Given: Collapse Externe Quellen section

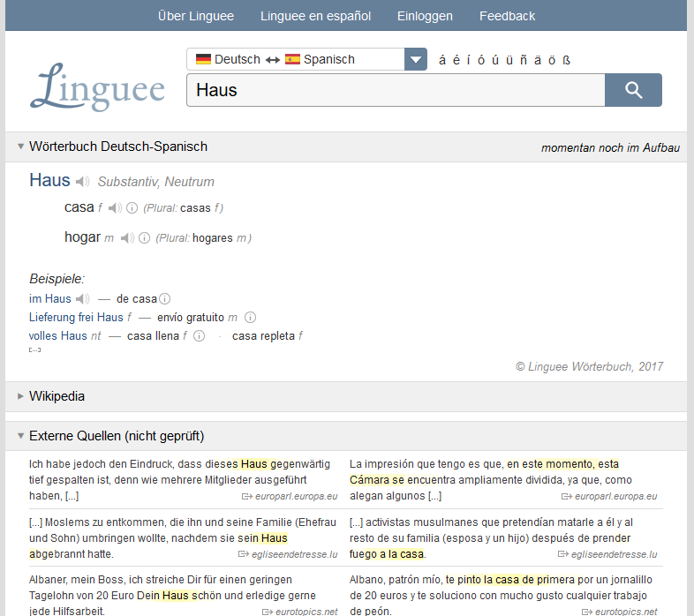Looking at the screenshot, I should [x=20, y=436].
